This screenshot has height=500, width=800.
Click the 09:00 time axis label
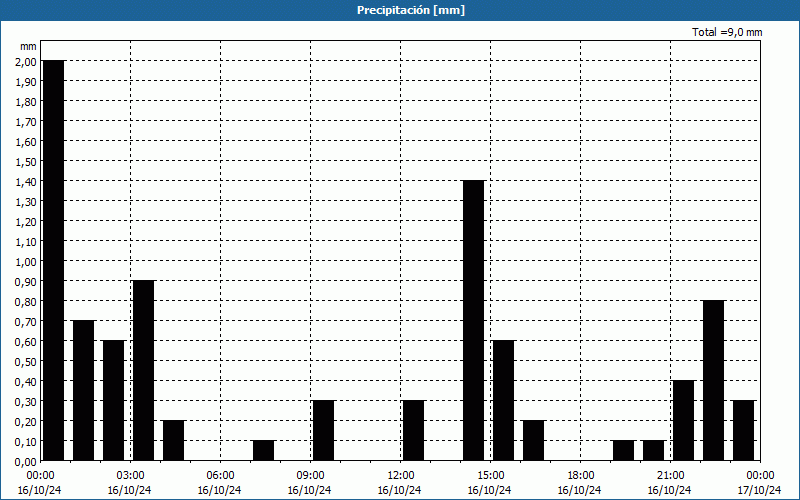coord(310,476)
